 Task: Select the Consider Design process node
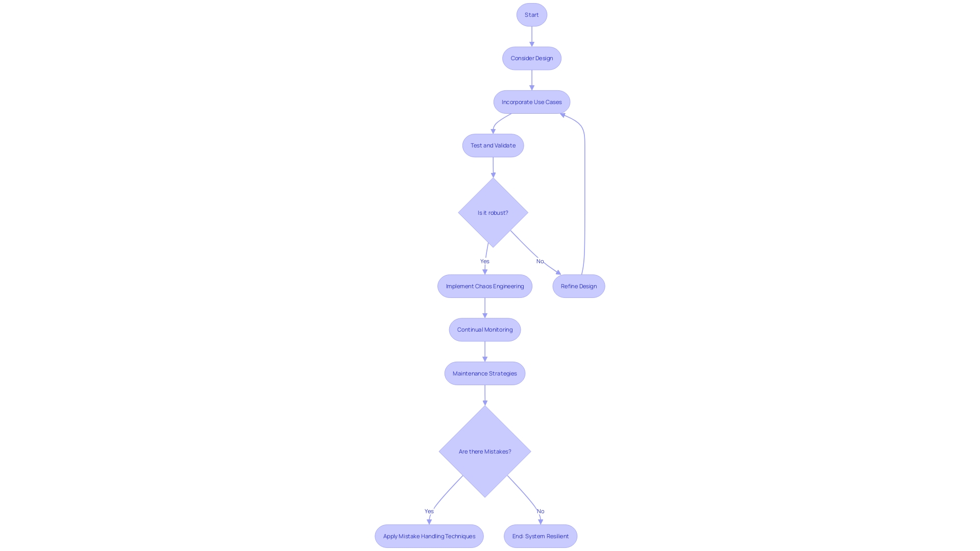[532, 58]
